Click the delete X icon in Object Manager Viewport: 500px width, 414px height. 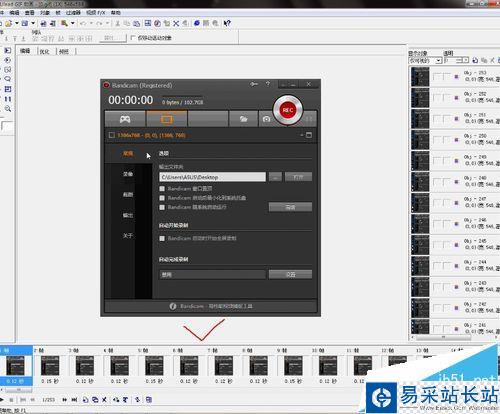coord(492,60)
